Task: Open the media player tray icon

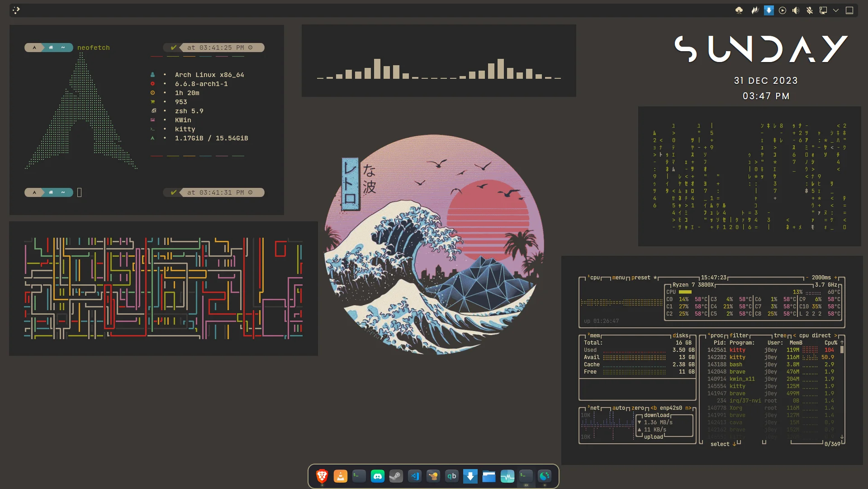Action: tap(783, 10)
